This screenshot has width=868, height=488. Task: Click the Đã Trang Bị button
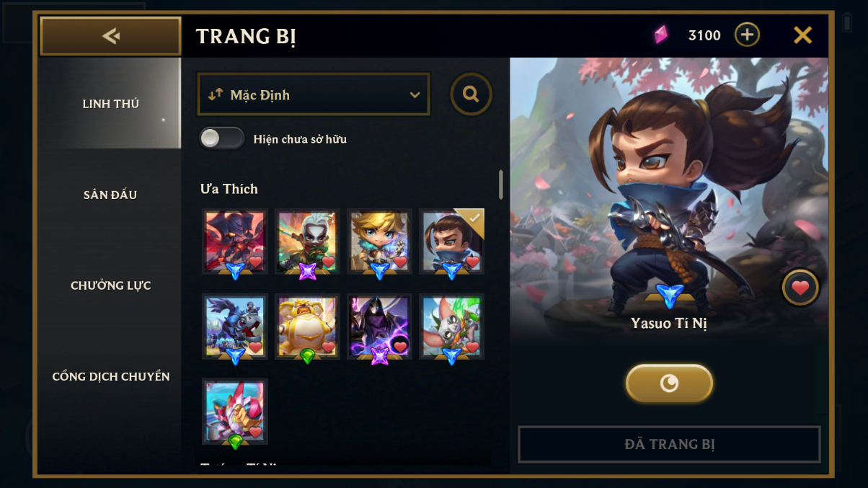[x=669, y=444]
